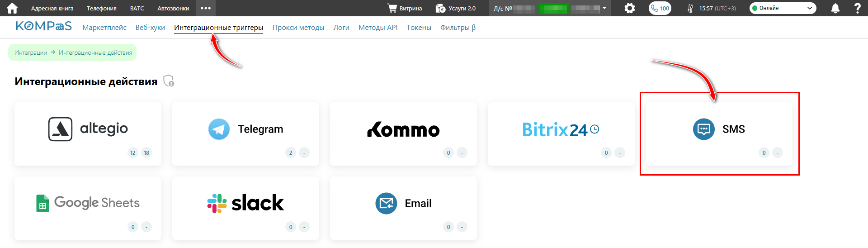Click the Telegram paper-plane icon
Screen dimensions: 868x248
coord(219,129)
